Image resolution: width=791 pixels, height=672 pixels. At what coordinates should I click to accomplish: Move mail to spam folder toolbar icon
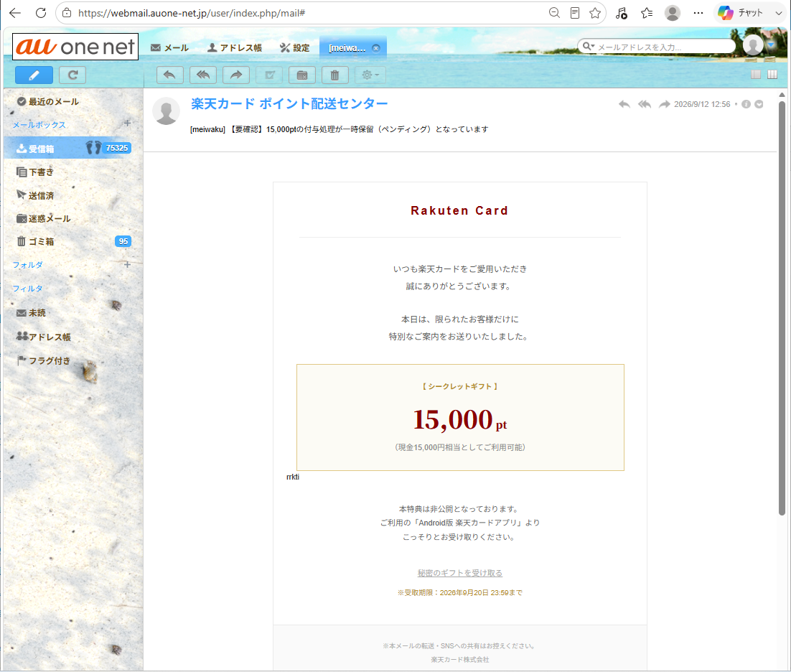302,75
